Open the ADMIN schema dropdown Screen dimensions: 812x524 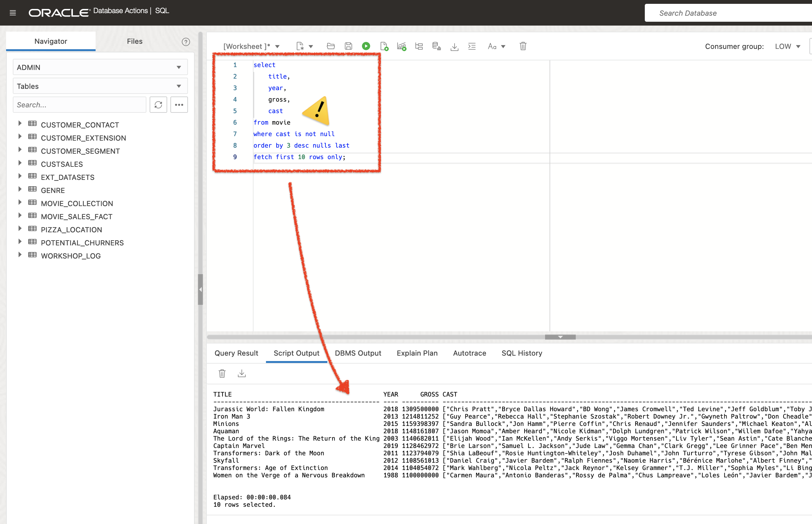click(100, 67)
